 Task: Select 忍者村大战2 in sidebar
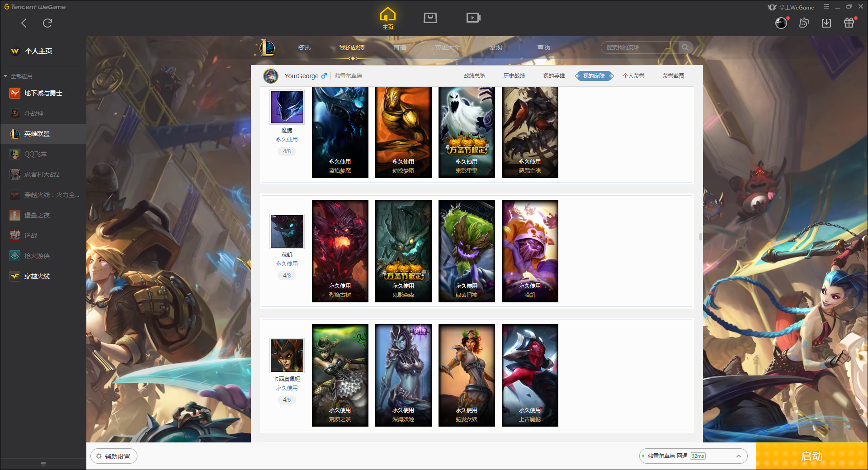43,174
